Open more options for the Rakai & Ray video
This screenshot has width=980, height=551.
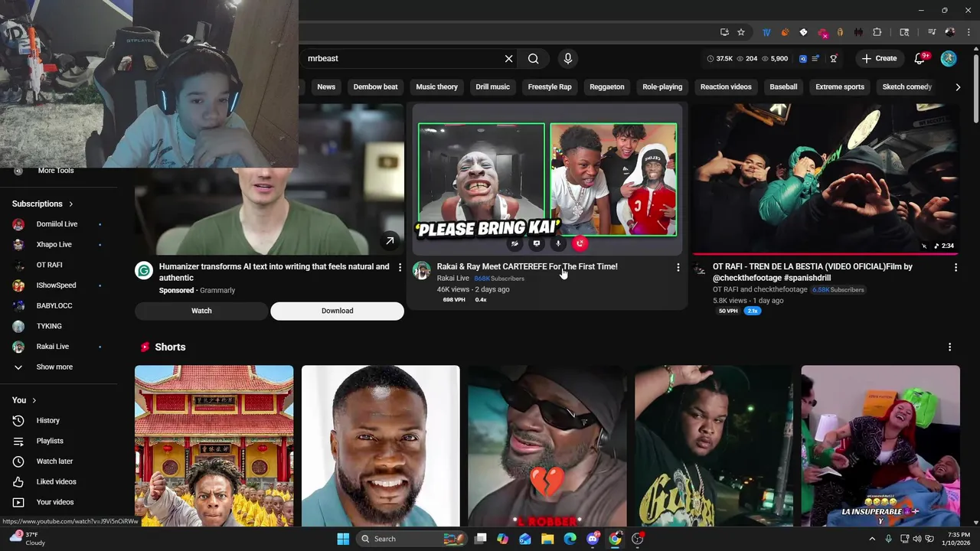(x=678, y=267)
